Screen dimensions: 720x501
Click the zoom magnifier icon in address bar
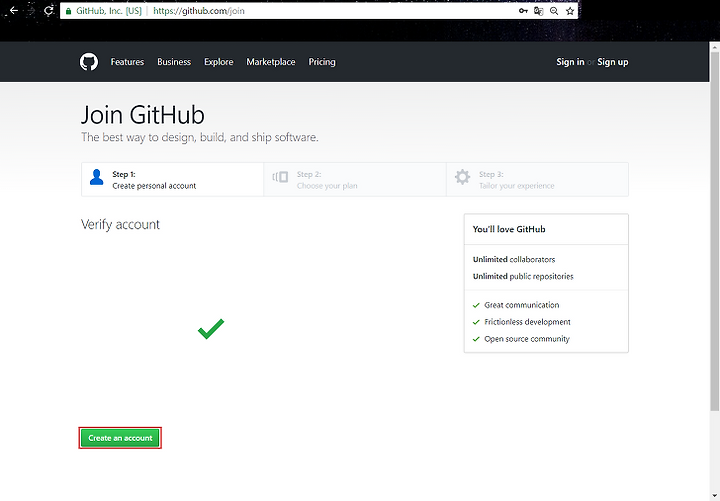coord(554,11)
